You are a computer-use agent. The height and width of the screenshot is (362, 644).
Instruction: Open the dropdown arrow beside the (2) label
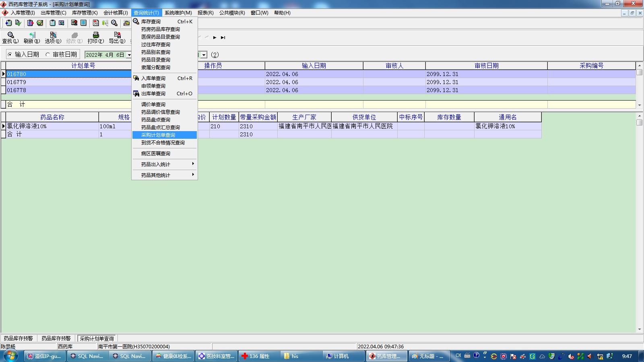coord(204,55)
